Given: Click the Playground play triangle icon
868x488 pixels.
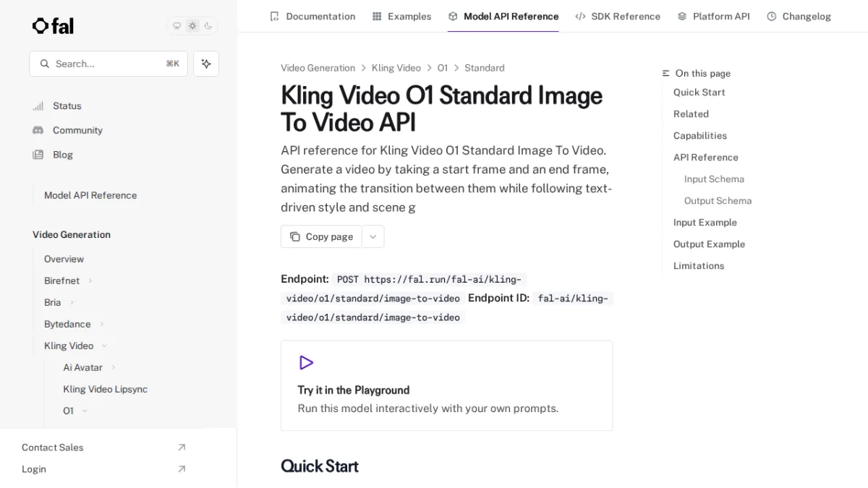Looking at the screenshot, I should pos(306,362).
